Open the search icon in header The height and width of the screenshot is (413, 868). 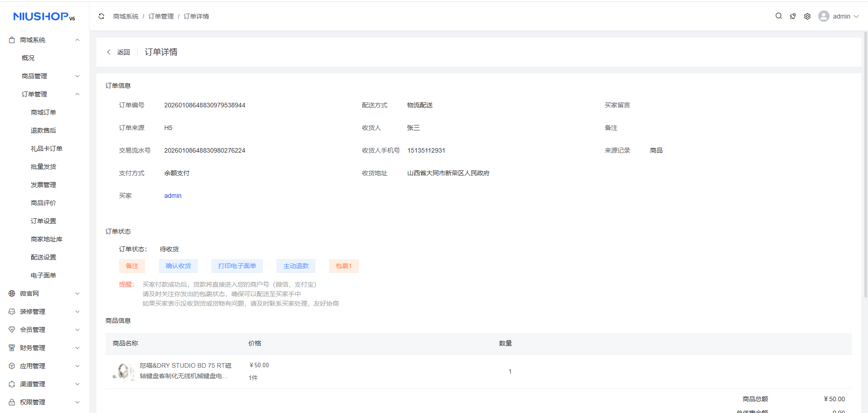[778, 16]
